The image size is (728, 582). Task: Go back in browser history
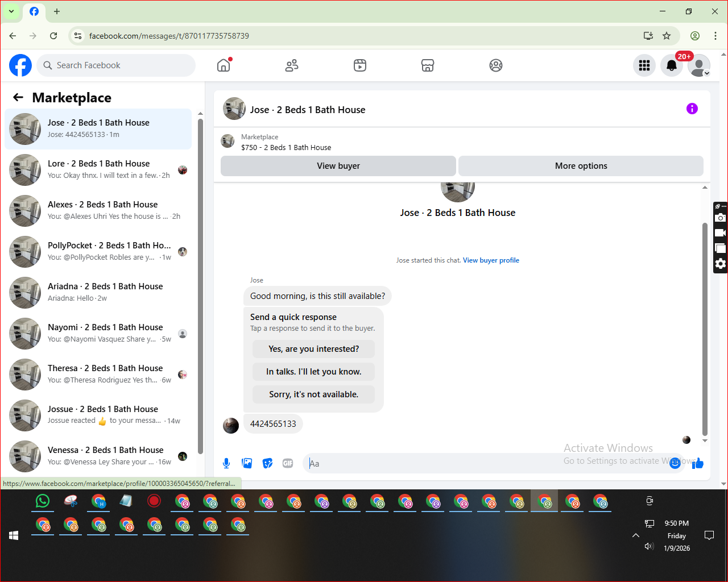tap(13, 36)
